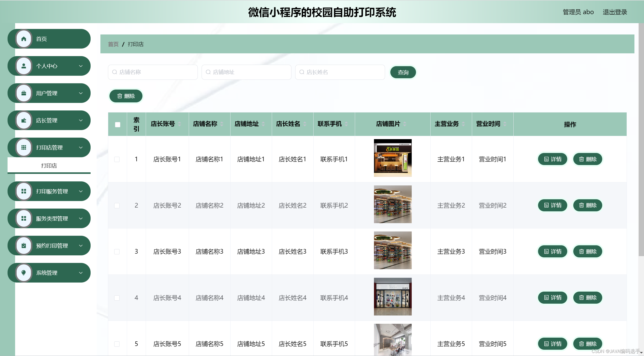The image size is (644, 356).
Task: Select the 打印店 submenu item
Action: tap(49, 166)
